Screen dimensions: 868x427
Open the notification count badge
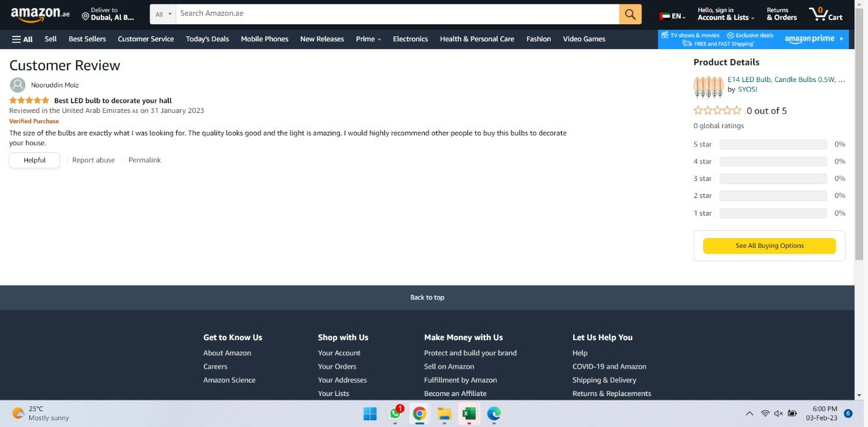click(x=848, y=414)
